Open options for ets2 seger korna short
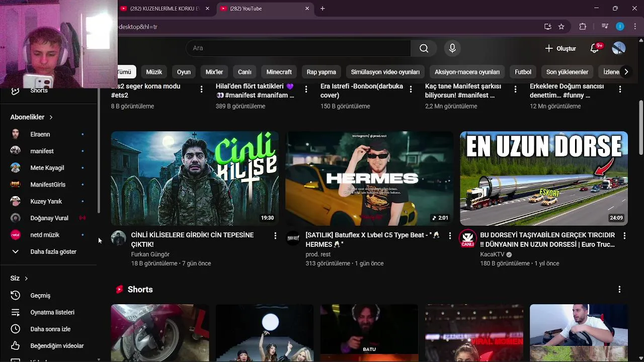The image size is (644, 362). 201,89
